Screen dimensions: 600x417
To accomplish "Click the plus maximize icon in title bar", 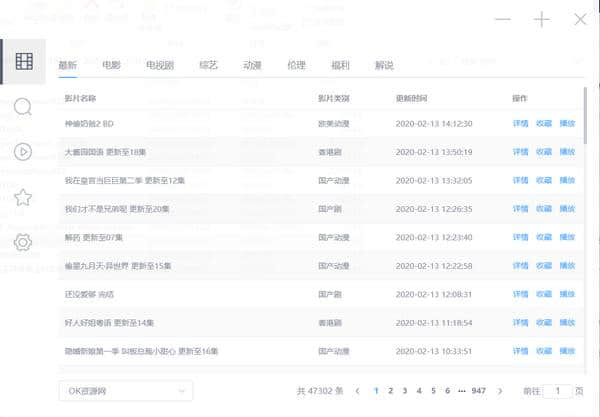I will pyautogui.click(x=541, y=20).
